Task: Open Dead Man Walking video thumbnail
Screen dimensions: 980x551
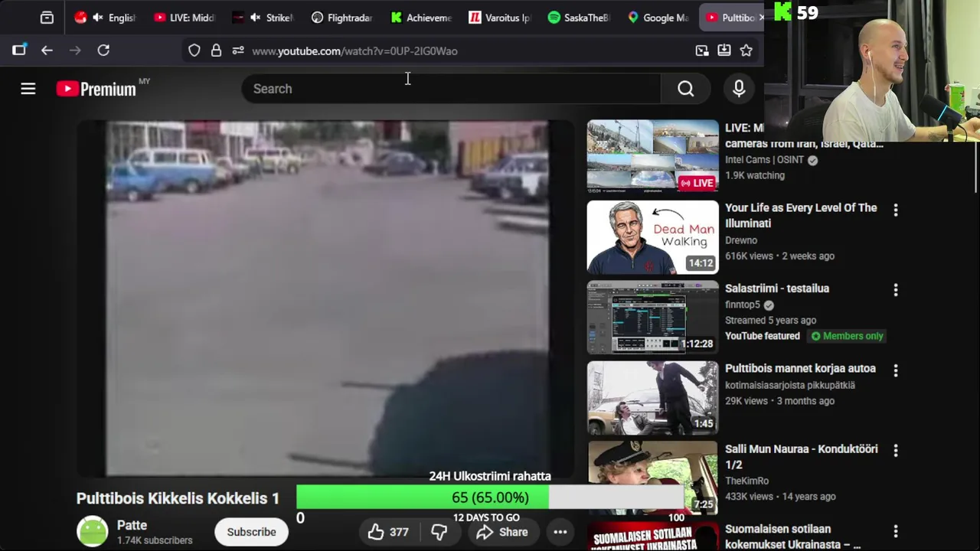Action: (652, 237)
